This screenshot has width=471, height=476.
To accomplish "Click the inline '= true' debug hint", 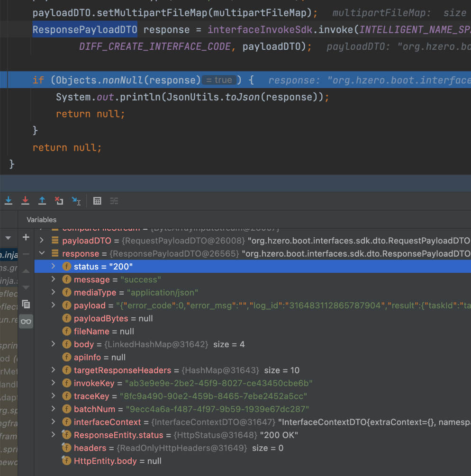I will (x=219, y=80).
